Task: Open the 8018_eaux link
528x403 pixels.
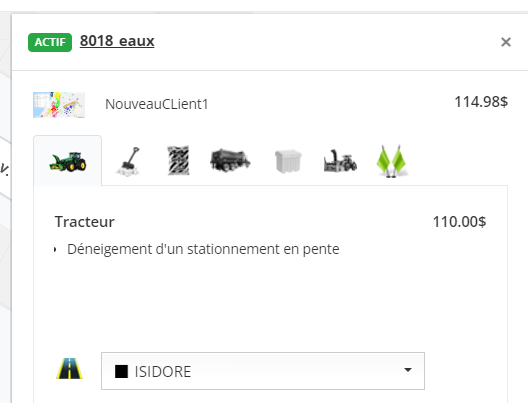Action: [117, 41]
